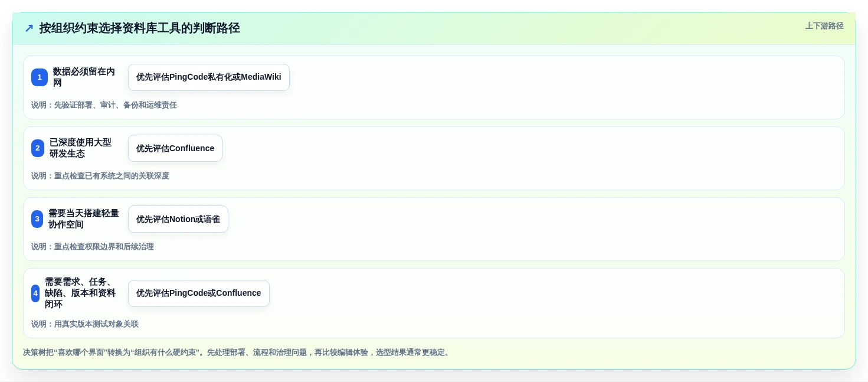Click the 优先评估Notion或语雀 button
The height and width of the screenshot is (382, 868).
coord(178,219)
